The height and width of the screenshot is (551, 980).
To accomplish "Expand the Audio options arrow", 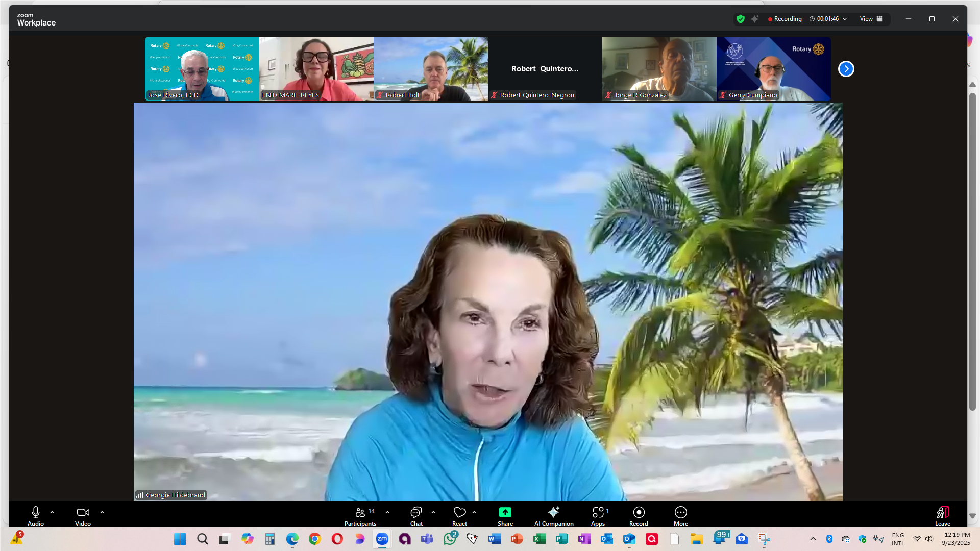I will [52, 512].
